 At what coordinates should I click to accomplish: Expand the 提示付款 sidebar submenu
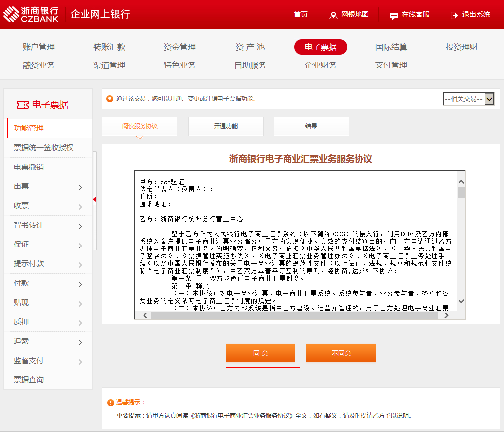[x=80, y=265]
